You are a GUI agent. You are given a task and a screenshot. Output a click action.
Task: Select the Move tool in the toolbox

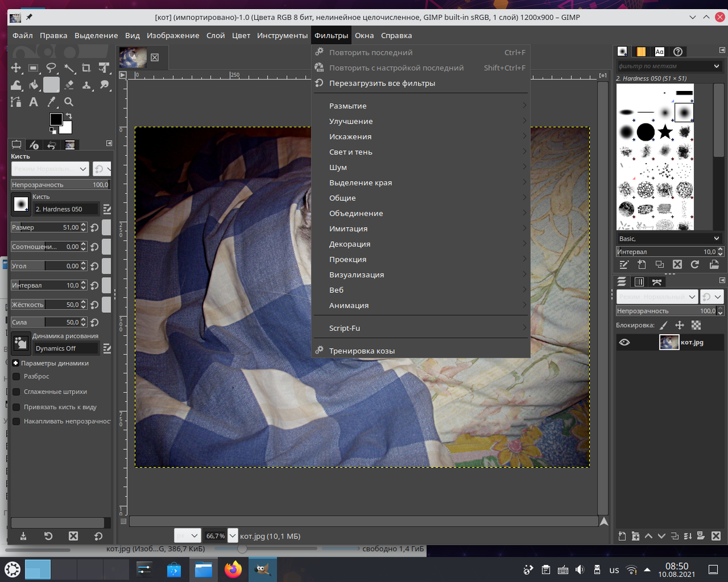[16, 68]
